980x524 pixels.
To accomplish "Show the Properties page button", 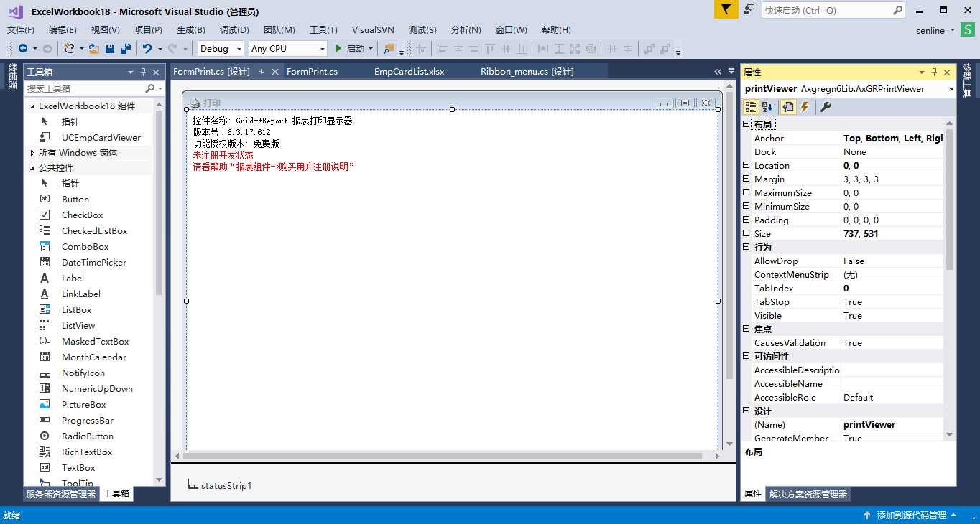I will click(x=788, y=107).
